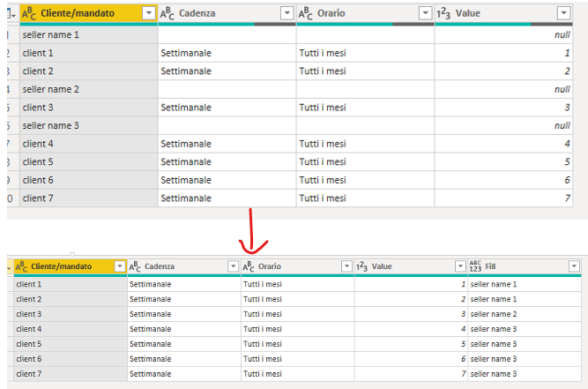Screen dimensions: 588x389
Task: Click 'client 1' cell in bottom table
Action: coord(71,284)
